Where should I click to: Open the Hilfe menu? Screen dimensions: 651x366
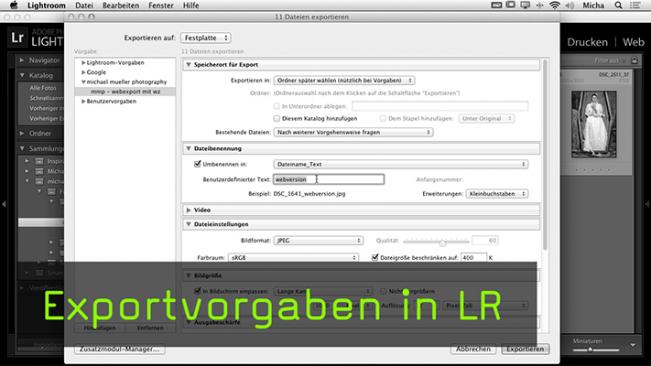pyautogui.click(x=191, y=5)
